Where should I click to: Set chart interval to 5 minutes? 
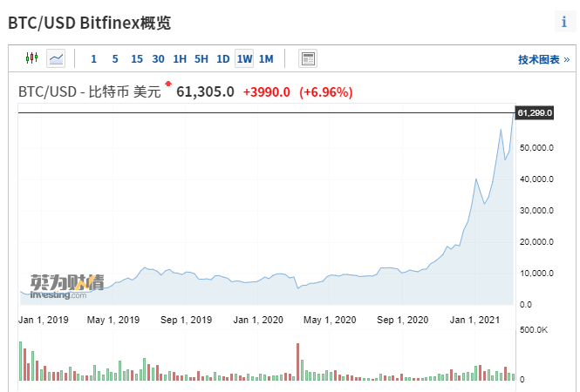click(115, 58)
